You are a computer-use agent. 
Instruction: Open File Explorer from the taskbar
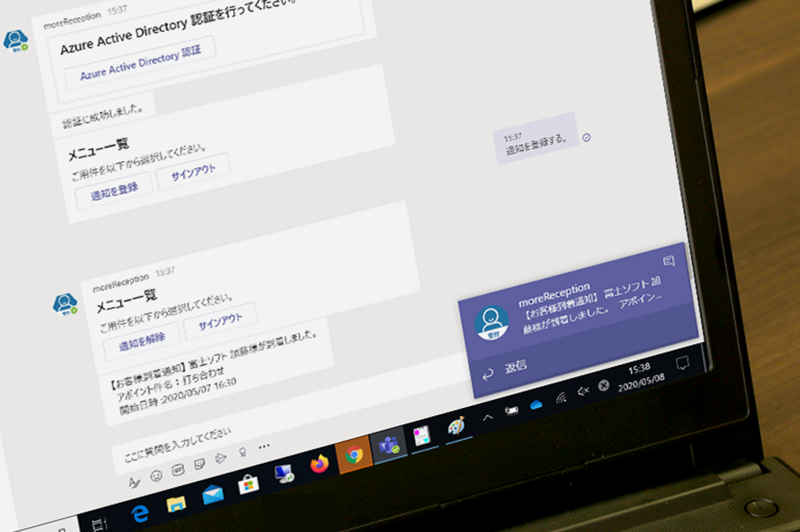[x=176, y=505]
